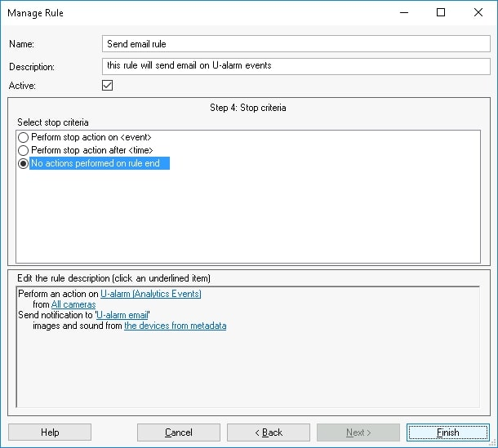The width and height of the screenshot is (498, 448).
Task: Select 'Perform stop action on <event>' option
Action: [x=23, y=137]
